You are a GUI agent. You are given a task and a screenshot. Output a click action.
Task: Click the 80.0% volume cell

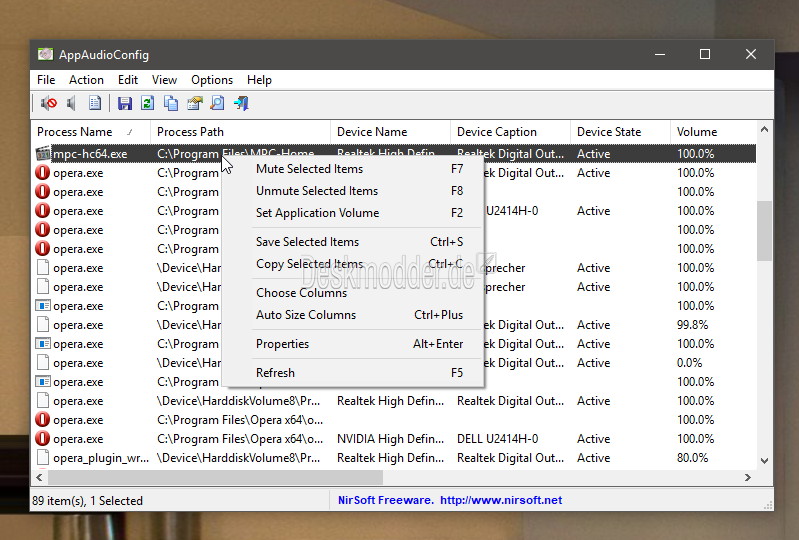coord(692,458)
